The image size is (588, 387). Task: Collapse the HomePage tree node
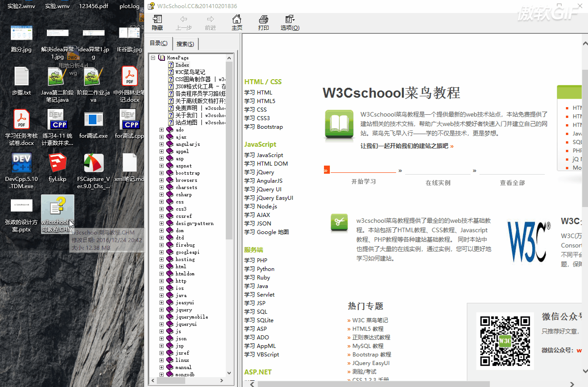tap(153, 58)
